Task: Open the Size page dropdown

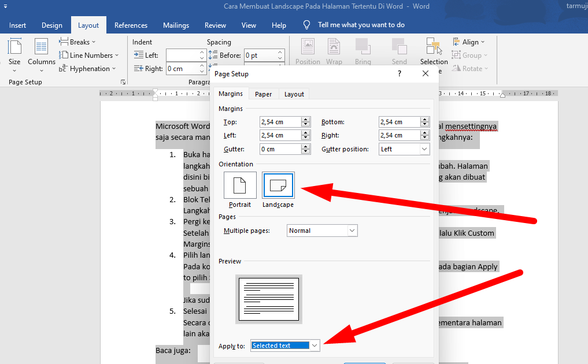Action: pos(14,55)
